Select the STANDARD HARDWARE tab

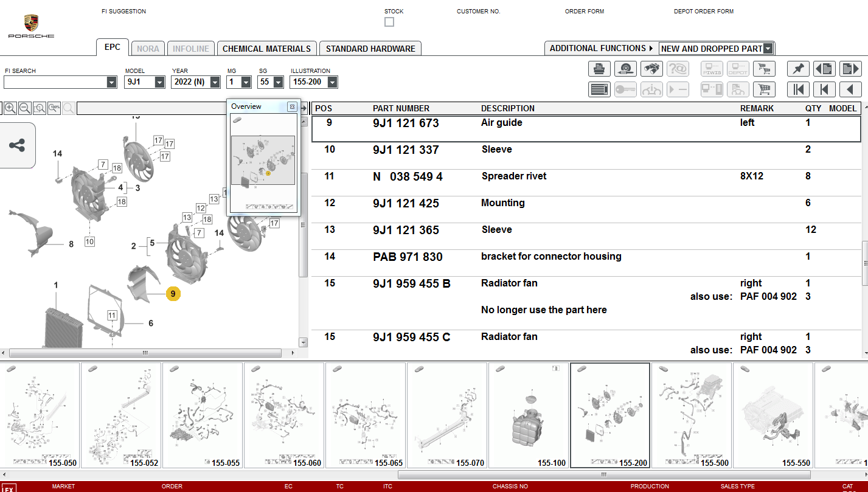pos(370,48)
